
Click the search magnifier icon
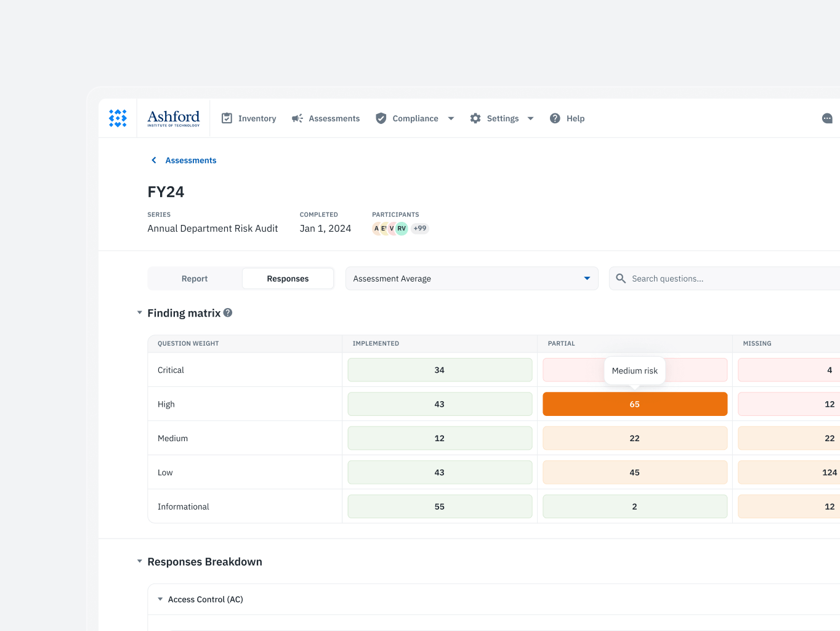[x=621, y=278]
